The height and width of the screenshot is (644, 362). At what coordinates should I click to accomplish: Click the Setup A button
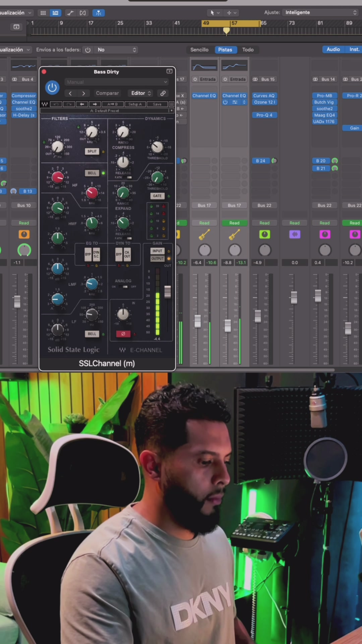(x=135, y=104)
